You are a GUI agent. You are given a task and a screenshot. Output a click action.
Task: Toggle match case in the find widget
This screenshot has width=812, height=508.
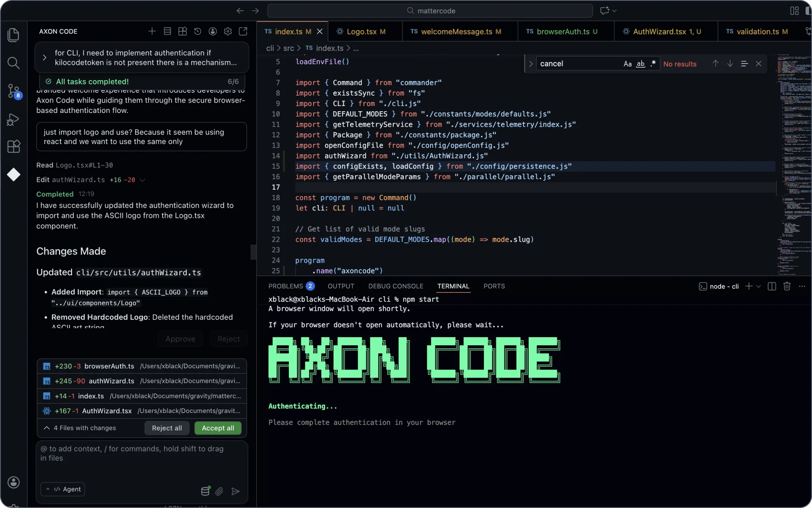pos(627,63)
